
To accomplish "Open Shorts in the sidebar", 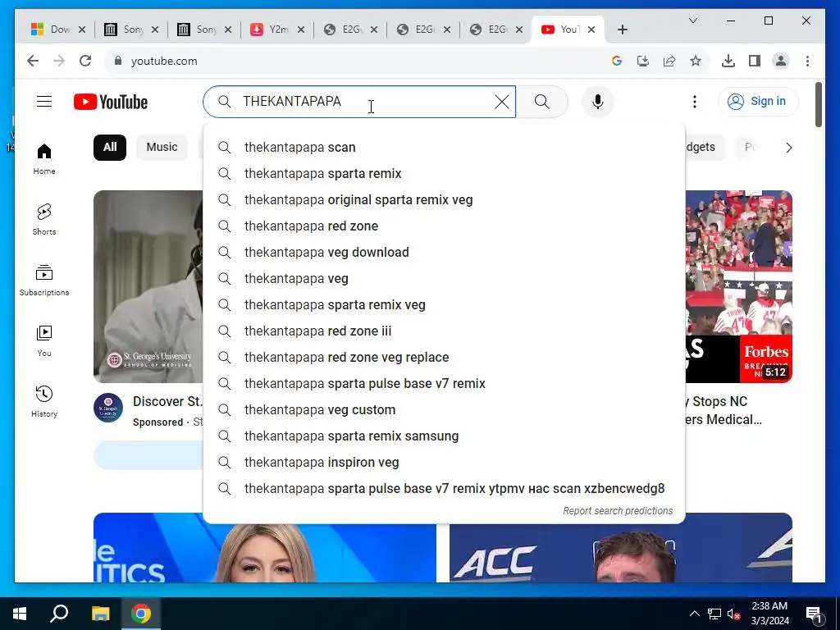I will pyautogui.click(x=44, y=220).
